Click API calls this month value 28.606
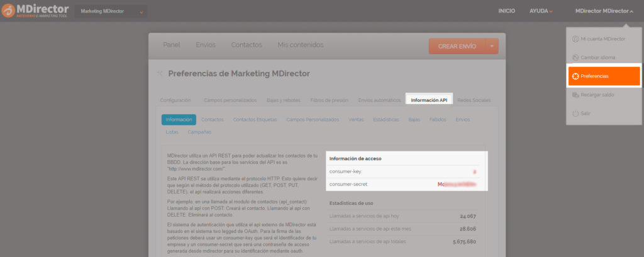644x257 pixels. coord(468,229)
